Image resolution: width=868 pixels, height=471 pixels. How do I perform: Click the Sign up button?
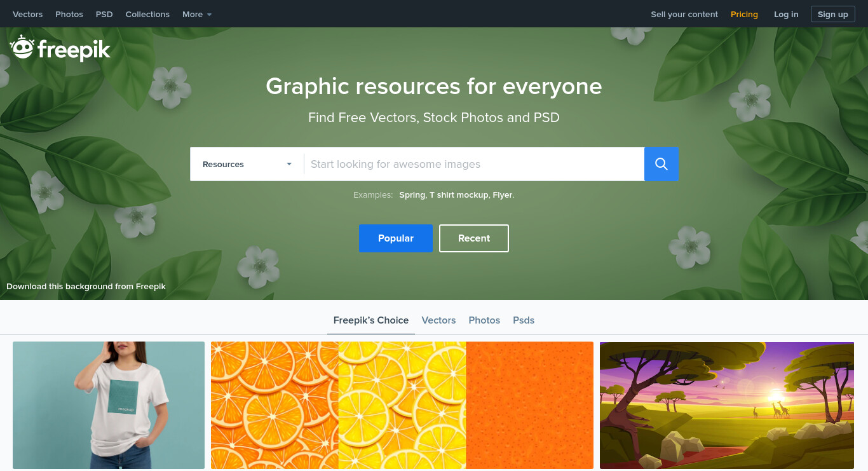[833, 14]
